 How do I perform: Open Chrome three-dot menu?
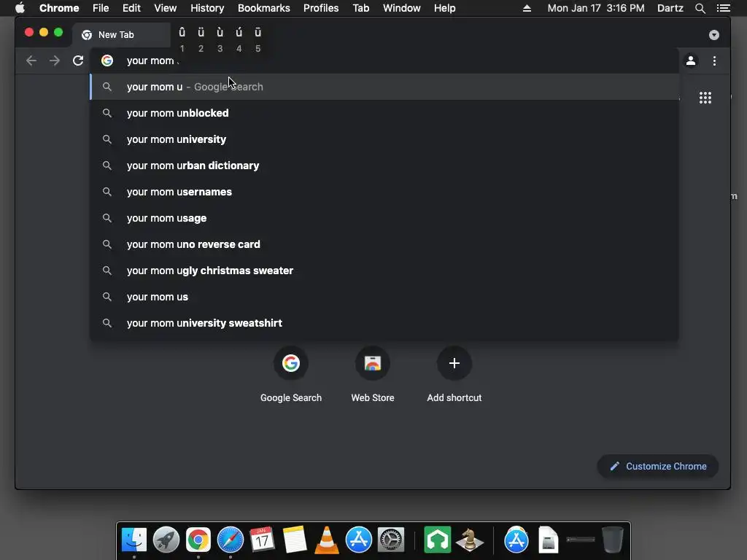coord(714,61)
